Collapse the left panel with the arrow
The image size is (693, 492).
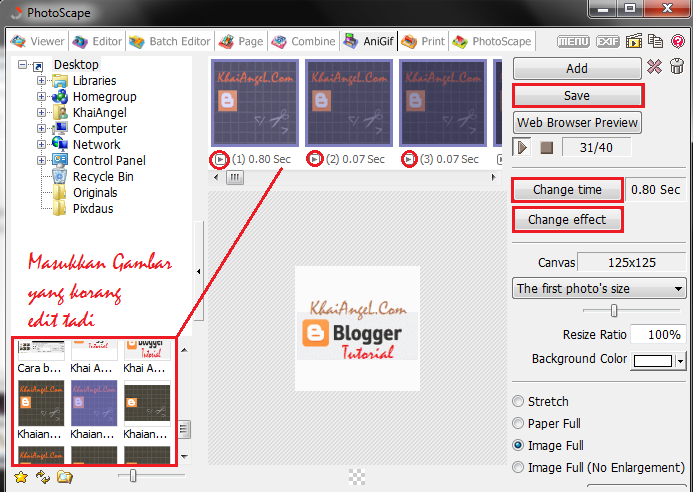[198, 271]
